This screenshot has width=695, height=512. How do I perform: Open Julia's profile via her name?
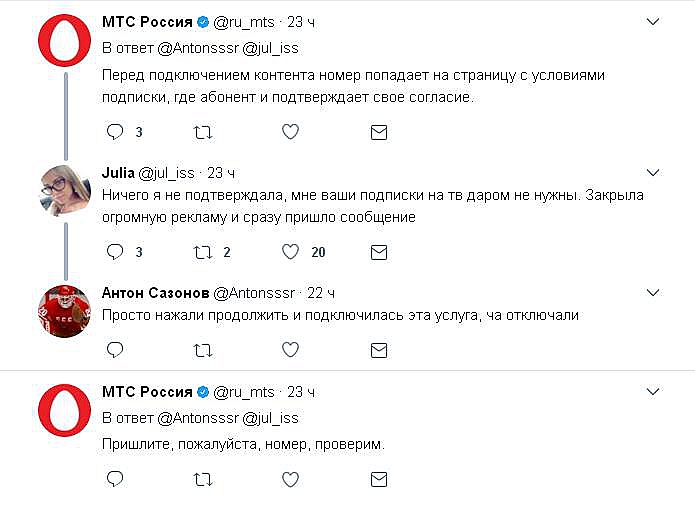pyautogui.click(x=120, y=173)
